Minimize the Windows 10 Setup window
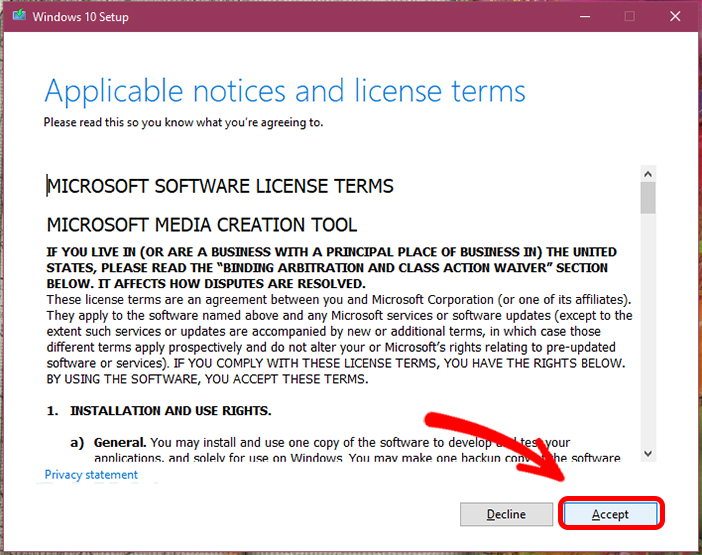 click(x=583, y=17)
